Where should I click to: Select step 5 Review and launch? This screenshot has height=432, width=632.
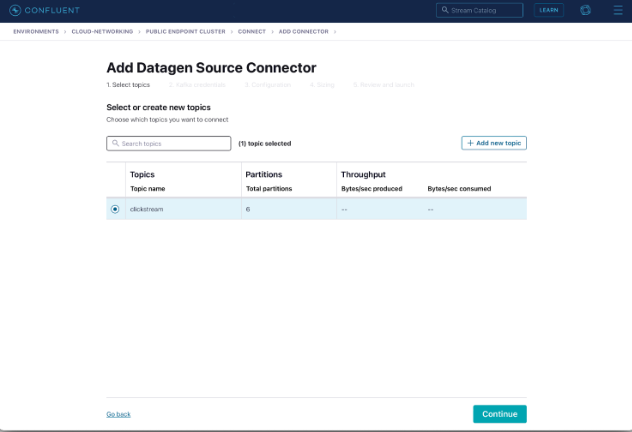(384, 85)
